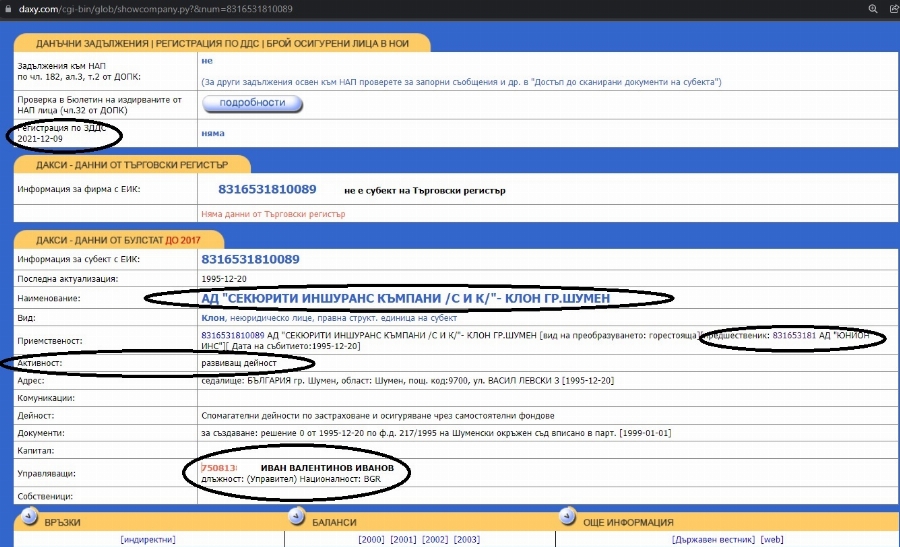Click the round arrow icon beside ОЩЕ ИНФОРМАЦИЯ
The width and height of the screenshot is (900, 547).
(566, 517)
